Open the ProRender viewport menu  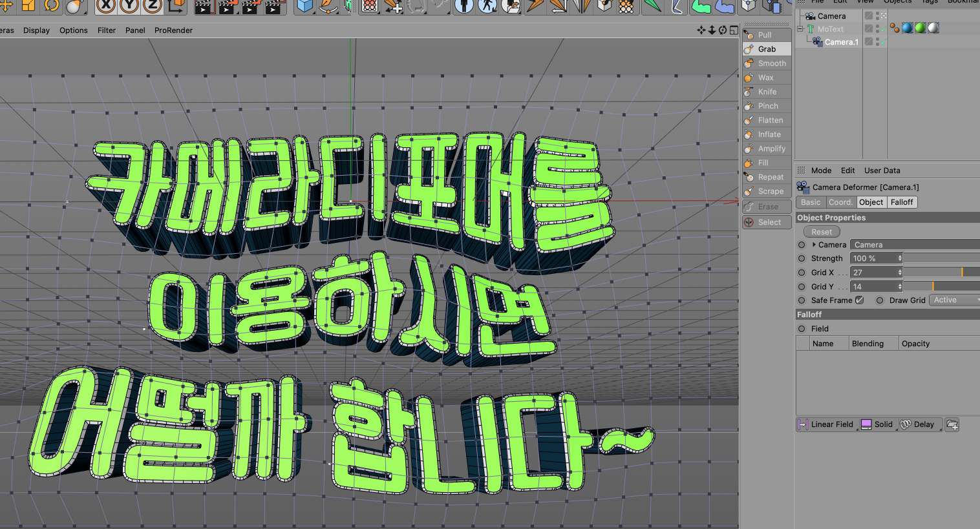[173, 30]
